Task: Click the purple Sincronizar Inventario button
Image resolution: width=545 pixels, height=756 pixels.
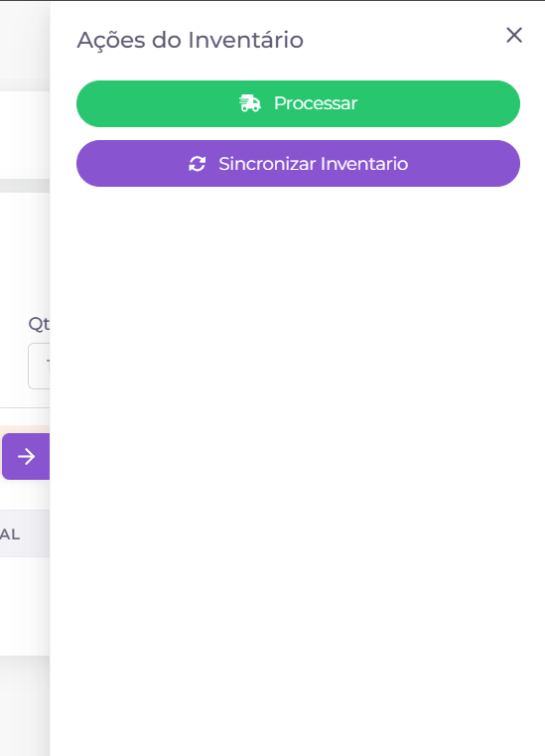Action: click(298, 164)
